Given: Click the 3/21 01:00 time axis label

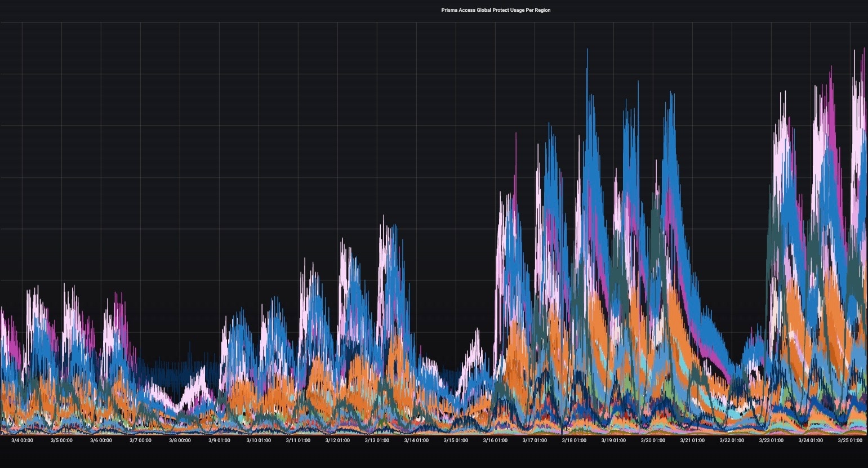Looking at the screenshot, I should point(692,440).
